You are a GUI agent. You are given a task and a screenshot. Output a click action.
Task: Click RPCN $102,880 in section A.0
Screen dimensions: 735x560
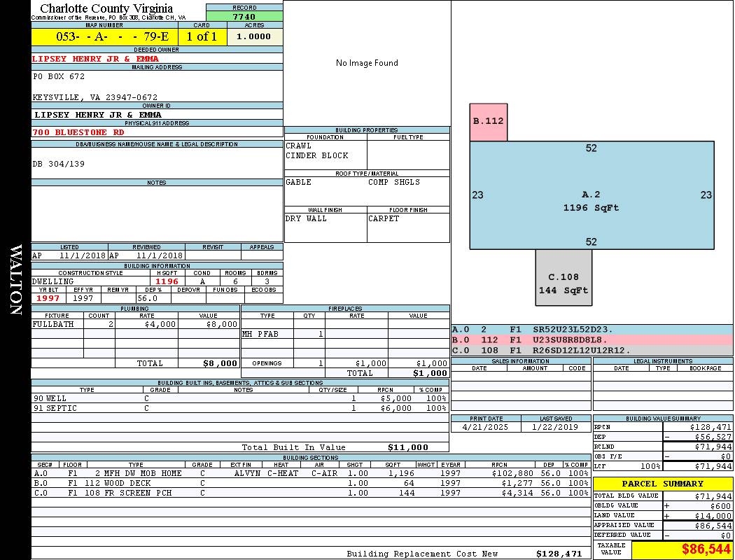coord(513,473)
